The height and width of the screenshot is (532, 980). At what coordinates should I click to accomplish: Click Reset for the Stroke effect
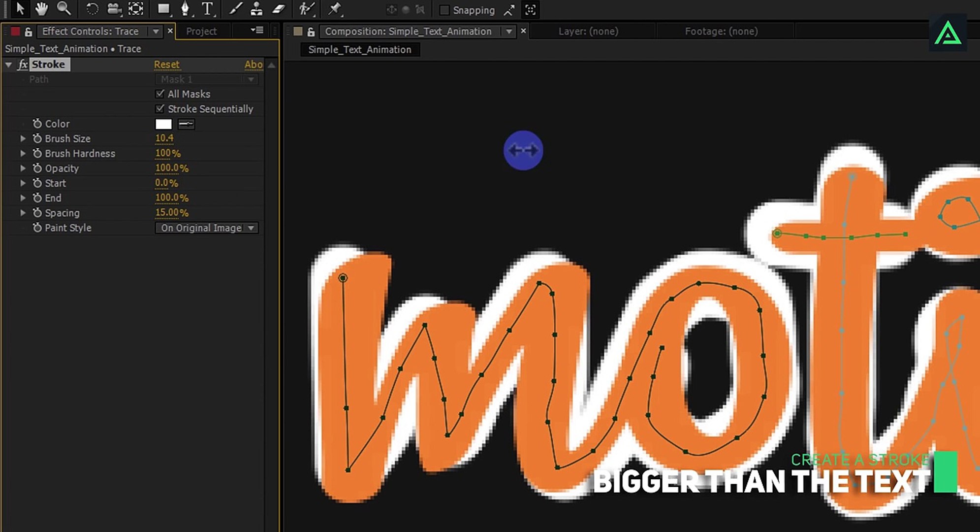pos(166,65)
